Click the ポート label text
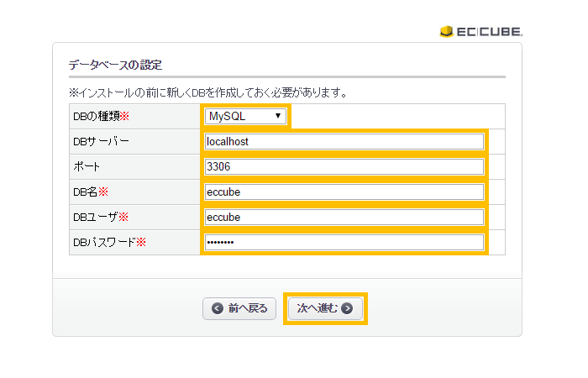The width and height of the screenshot is (588, 378). coord(87,167)
